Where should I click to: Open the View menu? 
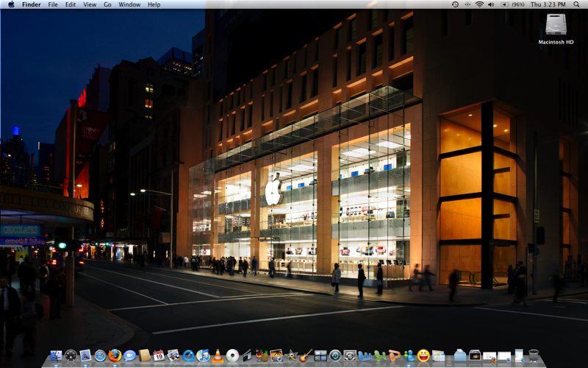coord(90,4)
